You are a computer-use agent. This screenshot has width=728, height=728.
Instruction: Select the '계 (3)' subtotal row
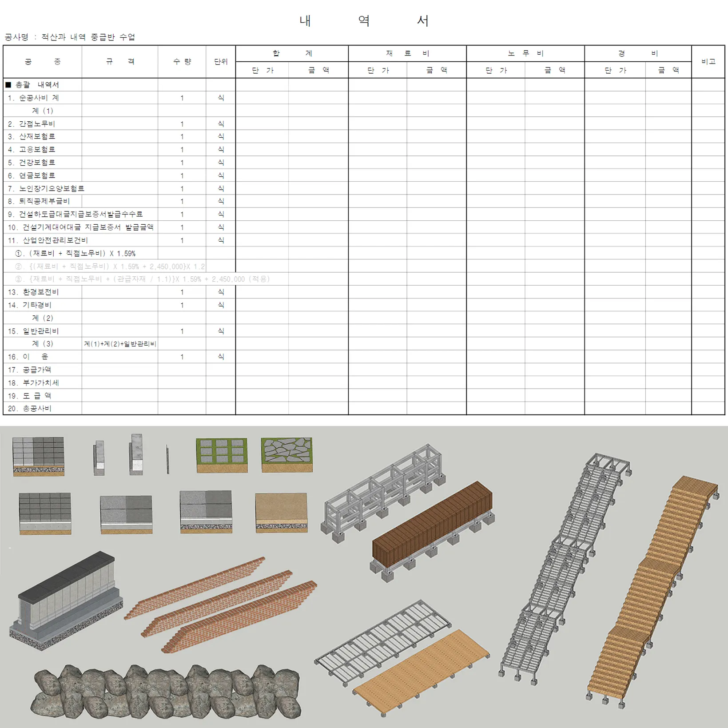click(364, 344)
